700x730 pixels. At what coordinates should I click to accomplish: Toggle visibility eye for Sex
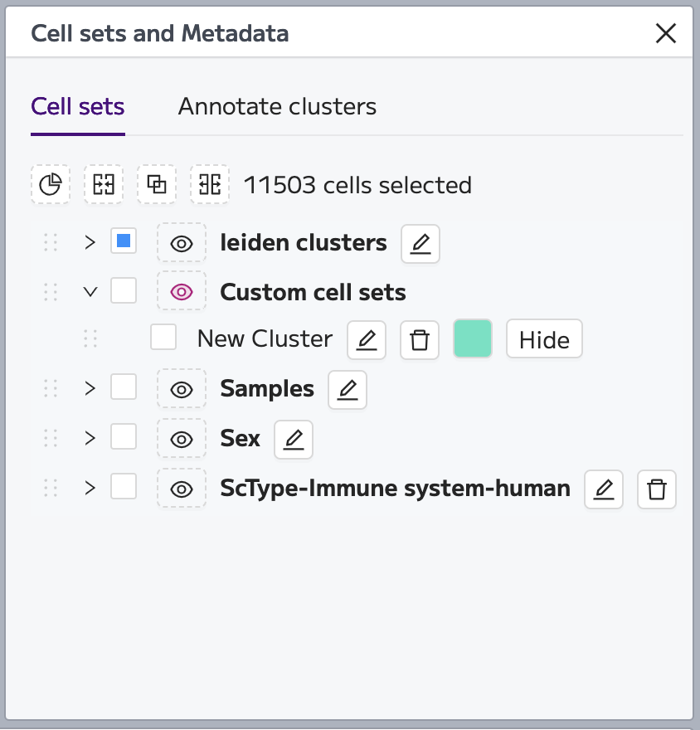tap(182, 439)
